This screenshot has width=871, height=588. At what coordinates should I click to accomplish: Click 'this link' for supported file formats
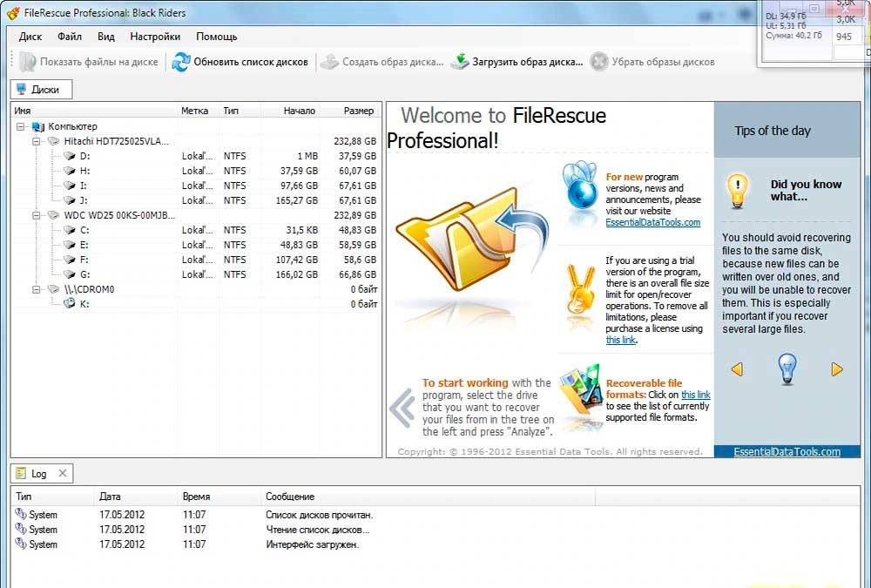pos(695,395)
